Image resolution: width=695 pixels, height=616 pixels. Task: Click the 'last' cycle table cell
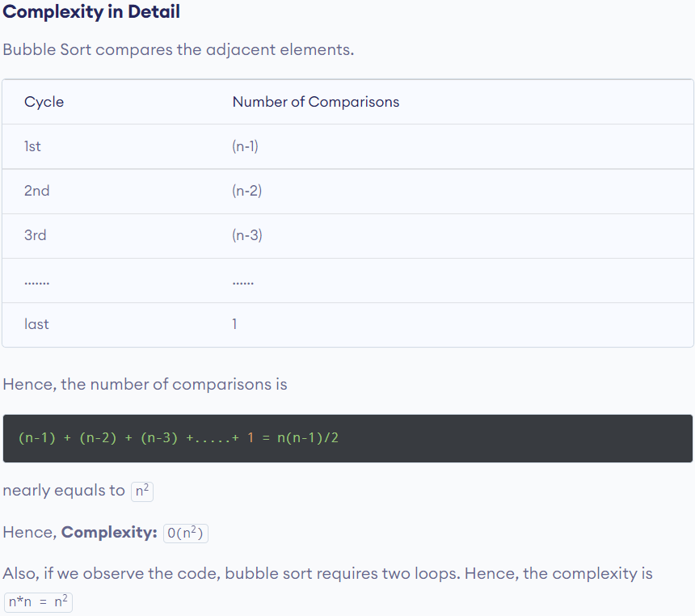point(36,324)
